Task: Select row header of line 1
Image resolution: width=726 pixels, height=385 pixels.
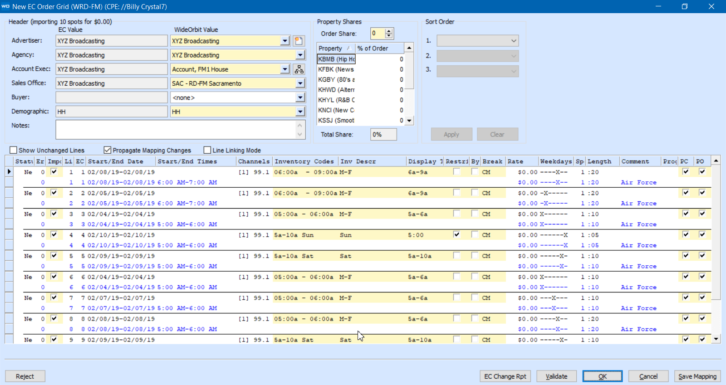Action: tap(9, 172)
